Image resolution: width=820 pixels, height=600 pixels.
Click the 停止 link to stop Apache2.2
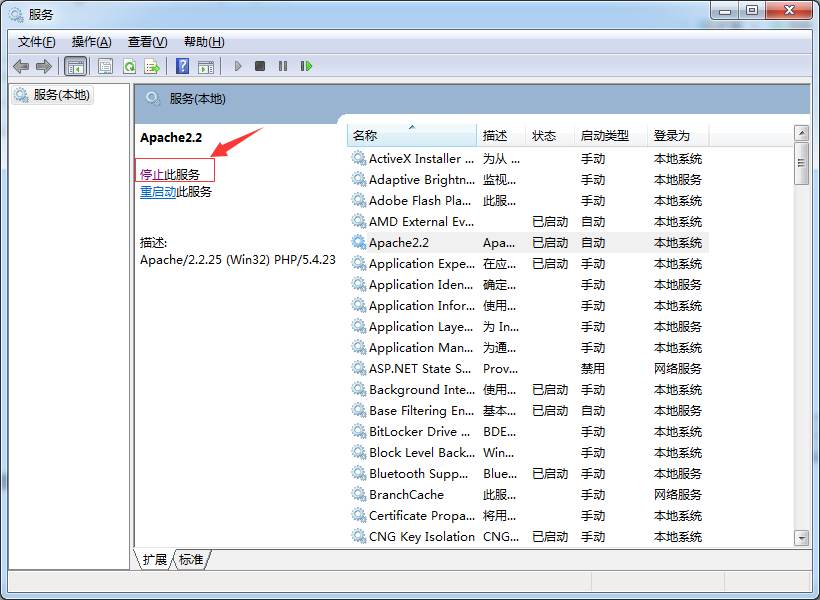[152, 174]
